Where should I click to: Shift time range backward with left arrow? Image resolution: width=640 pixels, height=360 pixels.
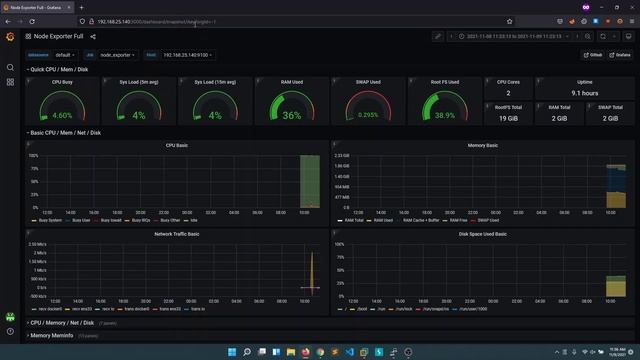451,37
